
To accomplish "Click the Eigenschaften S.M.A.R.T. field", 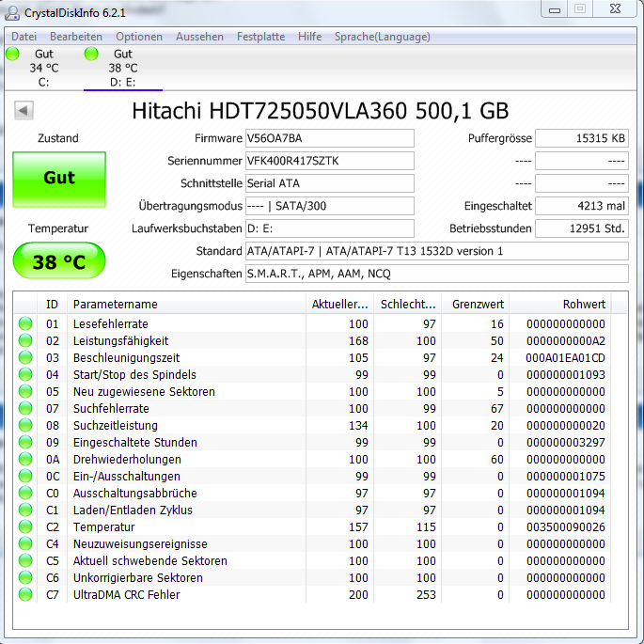I will 437,274.
